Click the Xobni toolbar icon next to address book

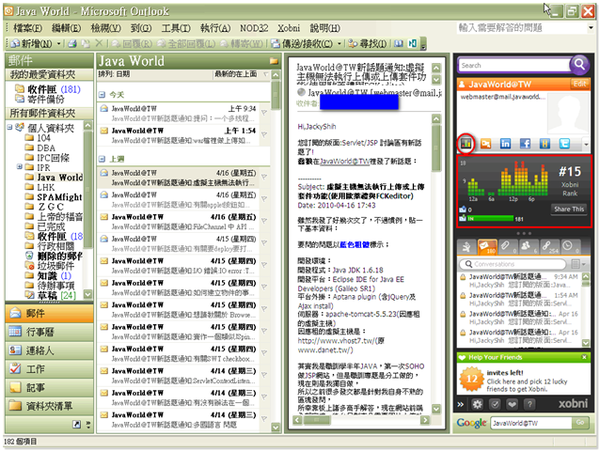[412, 44]
